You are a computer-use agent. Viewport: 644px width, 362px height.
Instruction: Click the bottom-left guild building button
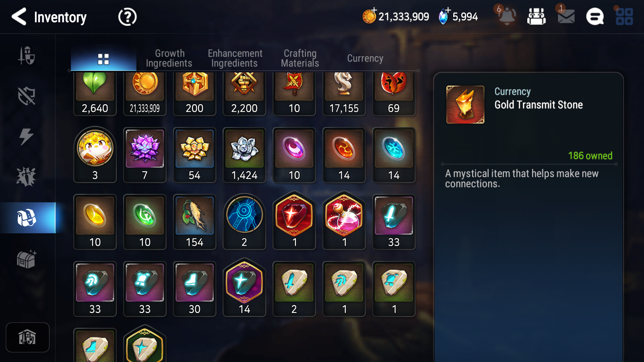click(x=27, y=337)
